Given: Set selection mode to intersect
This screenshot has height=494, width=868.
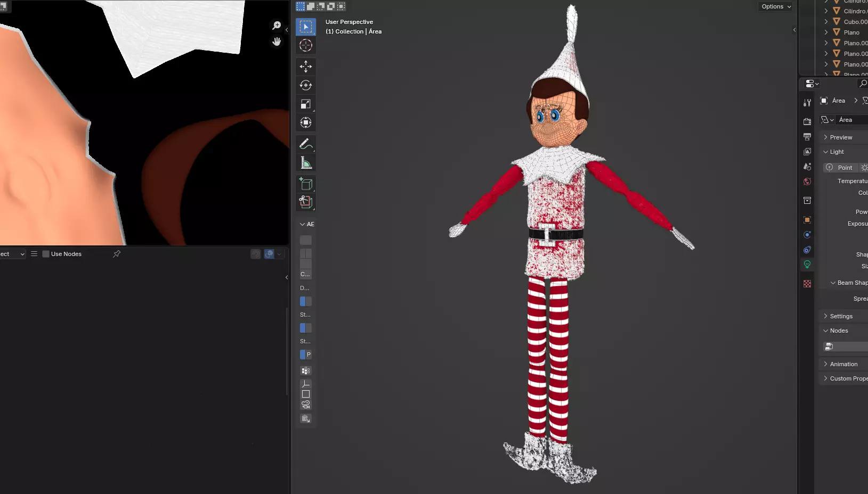Looking at the screenshot, I should (x=341, y=6).
